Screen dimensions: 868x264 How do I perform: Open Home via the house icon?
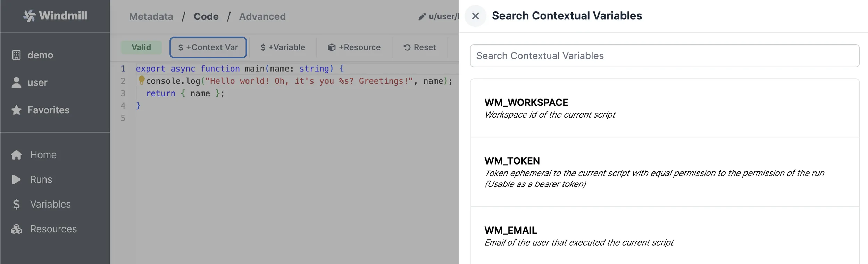click(x=16, y=155)
